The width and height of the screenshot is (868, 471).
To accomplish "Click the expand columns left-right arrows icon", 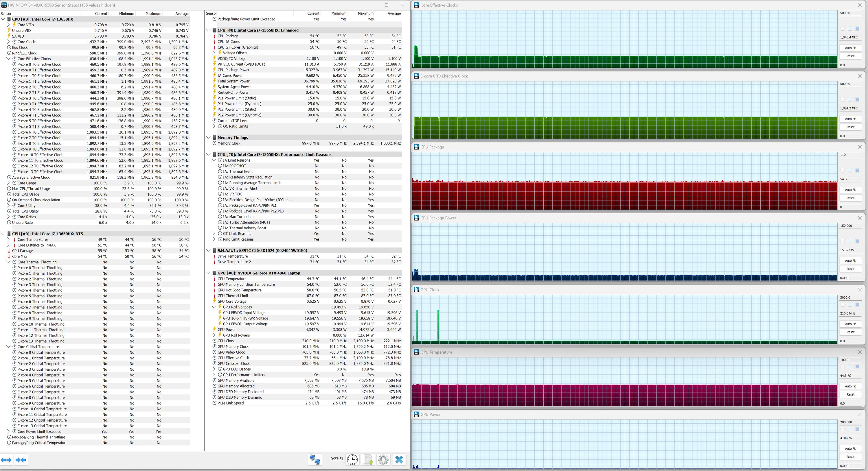I will pos(6,460).
